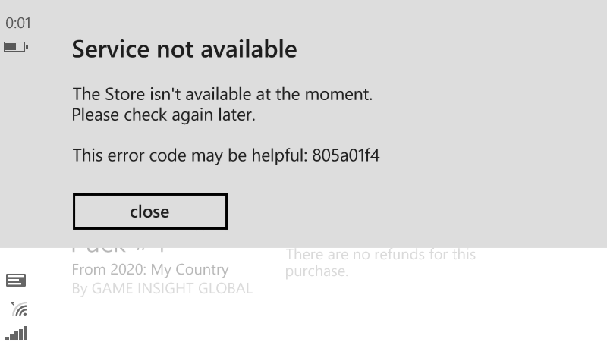Tap the partly hidden Pack title behind dialog
Screen dimensions: 607x364
pos(118,250)
